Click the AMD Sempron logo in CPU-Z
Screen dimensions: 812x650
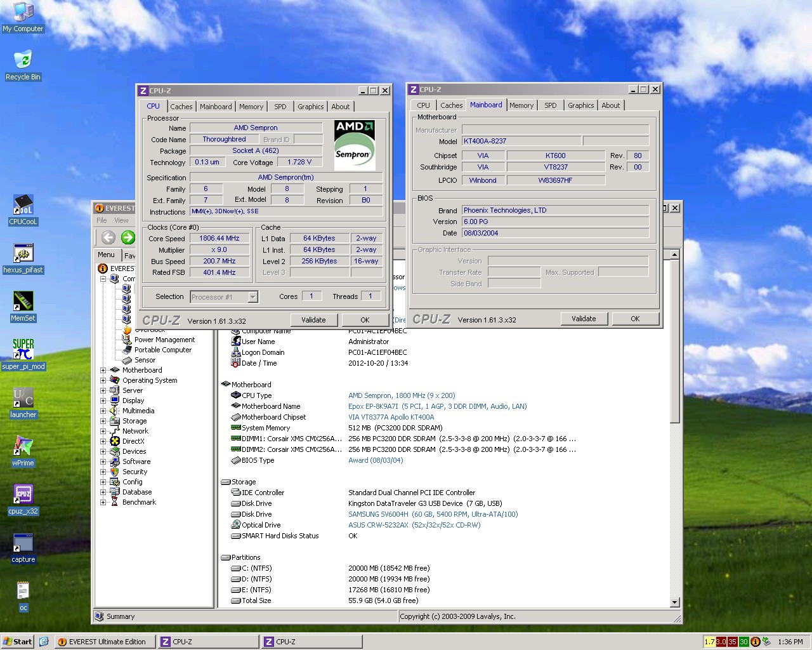point(355,145)
